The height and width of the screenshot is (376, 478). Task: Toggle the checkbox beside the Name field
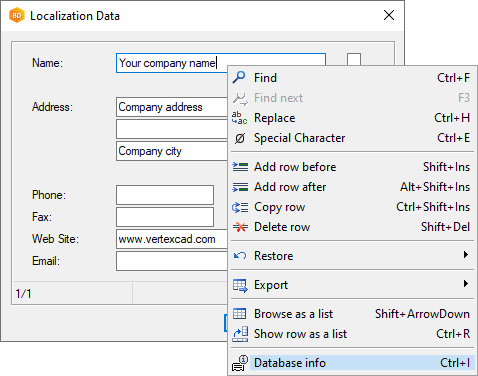tap(354, 60)
